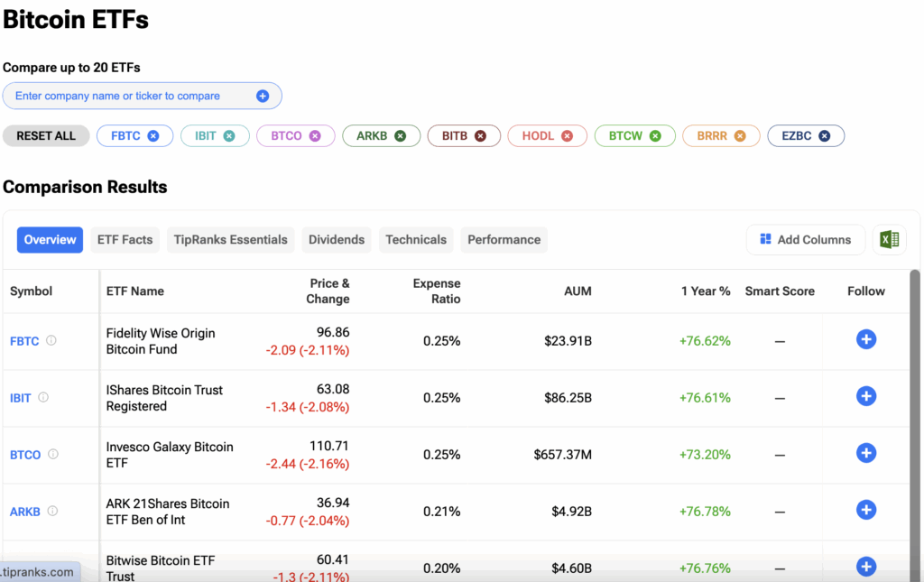Open the FBTC symbol link

click(24, 341)
